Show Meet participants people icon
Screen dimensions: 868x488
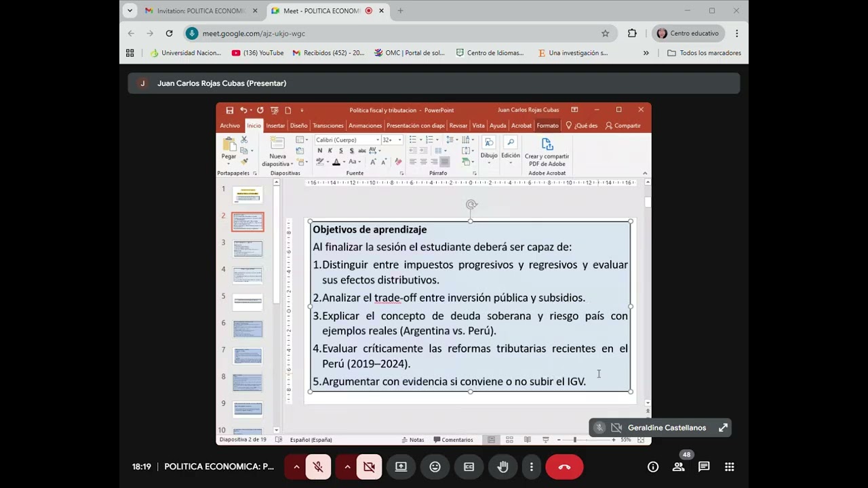pyautogui.click(x=678, y=467)
